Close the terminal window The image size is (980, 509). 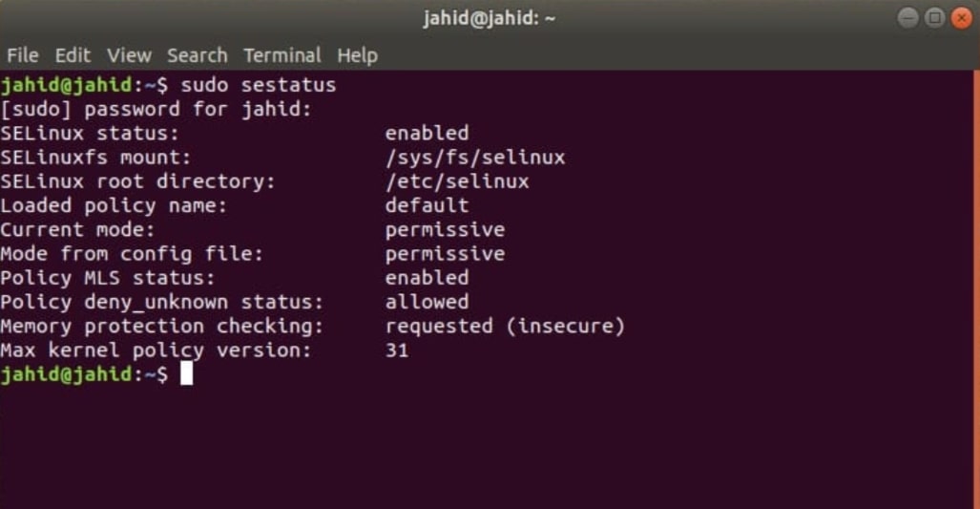(960, 18)
